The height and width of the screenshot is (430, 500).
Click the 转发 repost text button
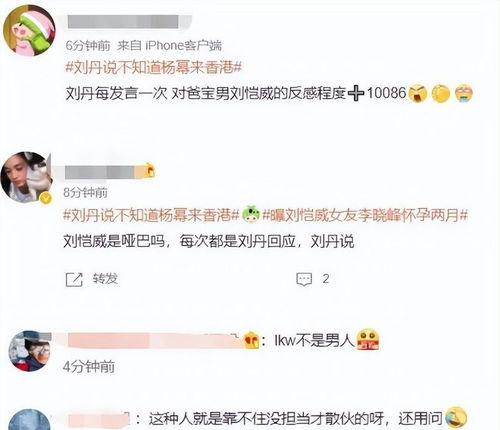105,279
